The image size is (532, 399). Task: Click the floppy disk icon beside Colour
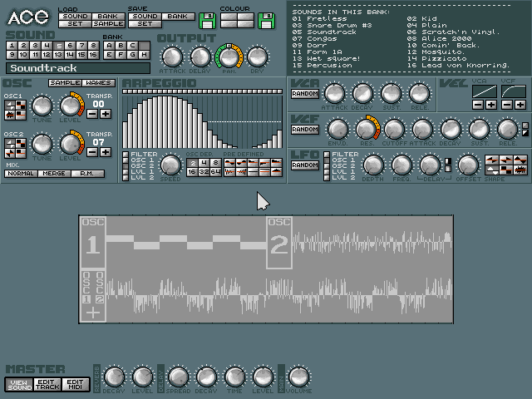(266, 18)
